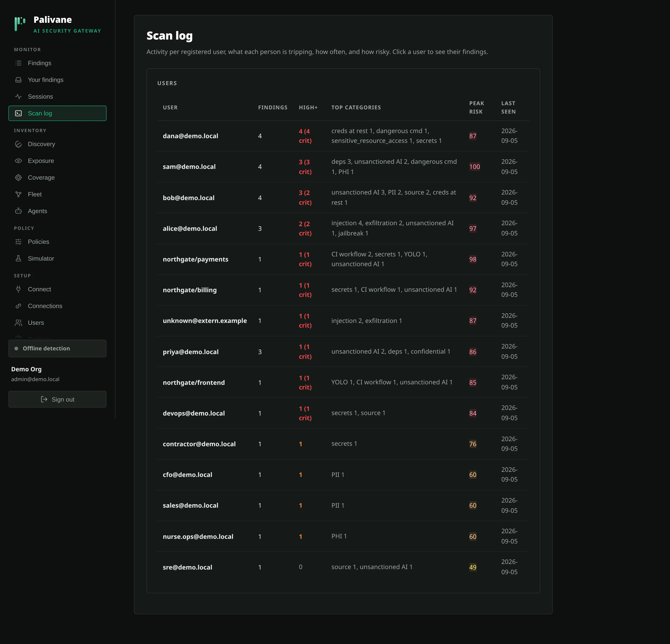Open priya@demo.local findings
Viewport: 670px width, 644px height.
[343, 352]
